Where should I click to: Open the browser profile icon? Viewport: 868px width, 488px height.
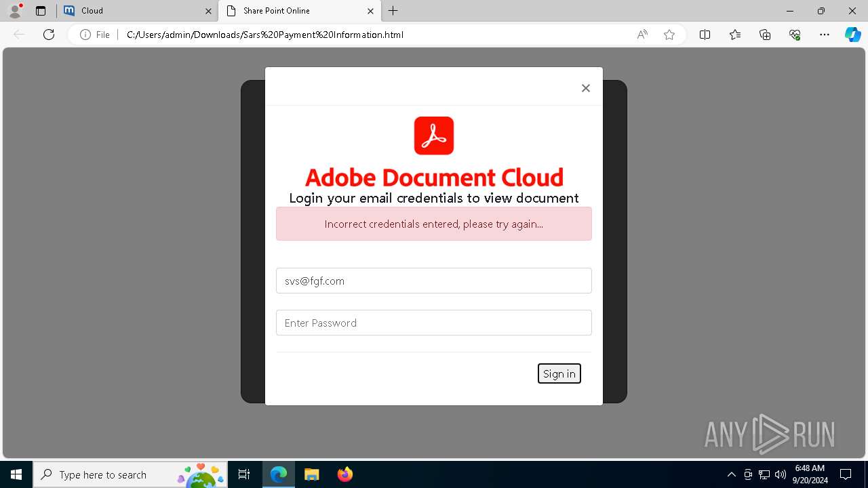click(x=15, y=11)
